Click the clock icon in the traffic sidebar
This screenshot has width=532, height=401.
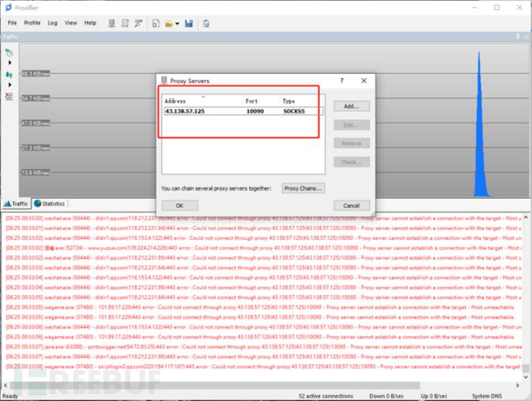[x=9, y=52]
